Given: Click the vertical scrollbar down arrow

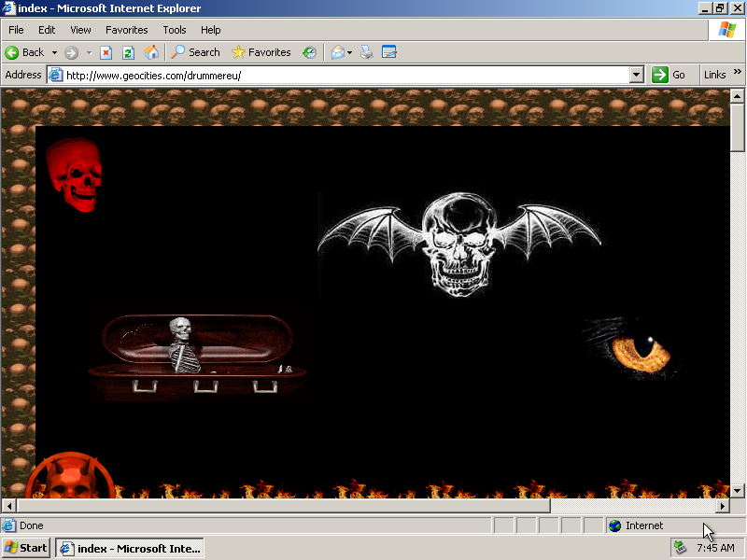Looking at the screenshot, I should pyautogui.click(x=737, y=490).
